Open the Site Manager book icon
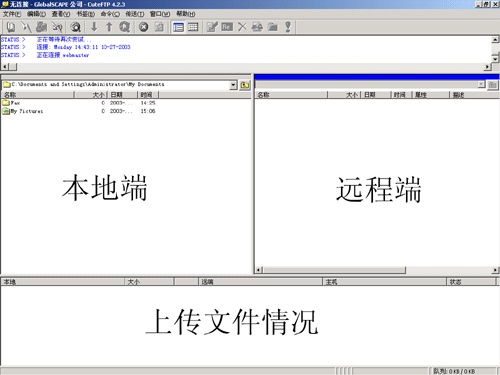The image size is (500, 375). [11, 27]
